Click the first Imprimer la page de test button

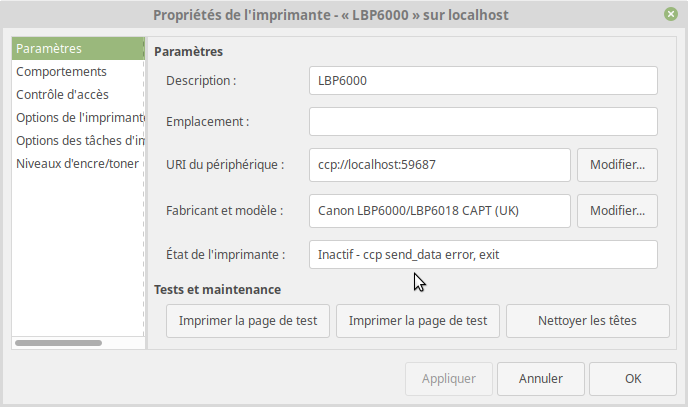[x=248, y=321]
